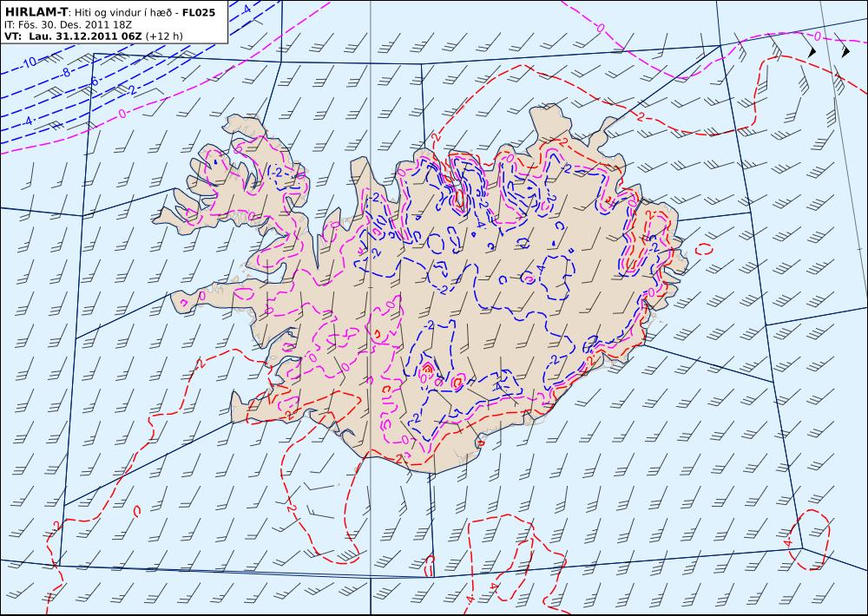
Task: Click the FL025 flight level label
Action: coord(199,12)
